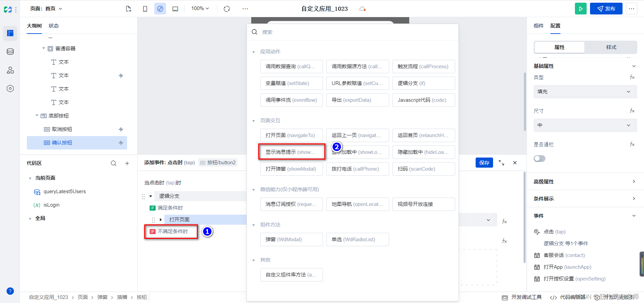Click the 保存 save button
The width and height of the screenshot is (644, 303).
pyautogui.click(x=484, y=163)
